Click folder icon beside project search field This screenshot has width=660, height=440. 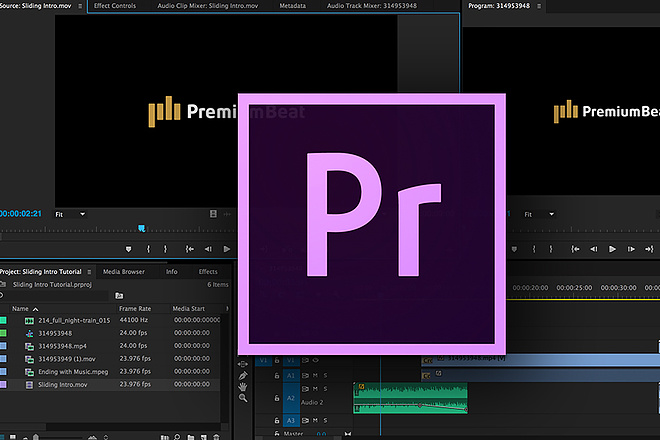(x=119, y=296)
